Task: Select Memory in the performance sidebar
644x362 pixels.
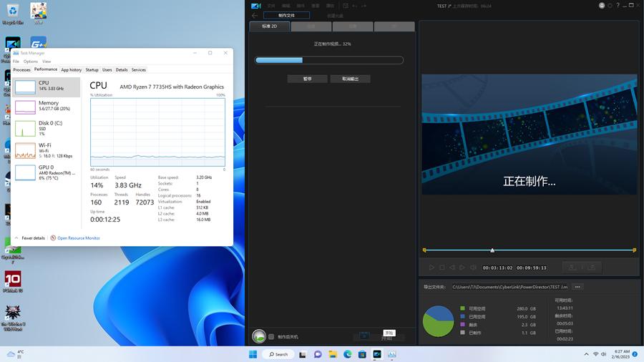Action: [x=47, y=106]
